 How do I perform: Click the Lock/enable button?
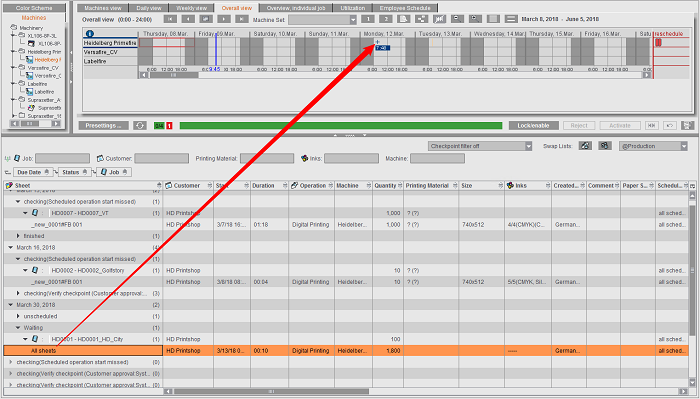tap(533, 126)
